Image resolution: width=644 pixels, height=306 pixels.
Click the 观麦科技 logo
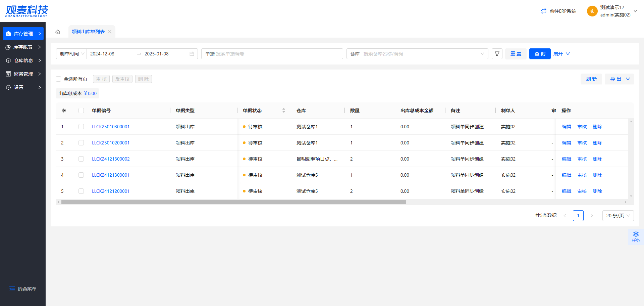click(x=27, y=11)
